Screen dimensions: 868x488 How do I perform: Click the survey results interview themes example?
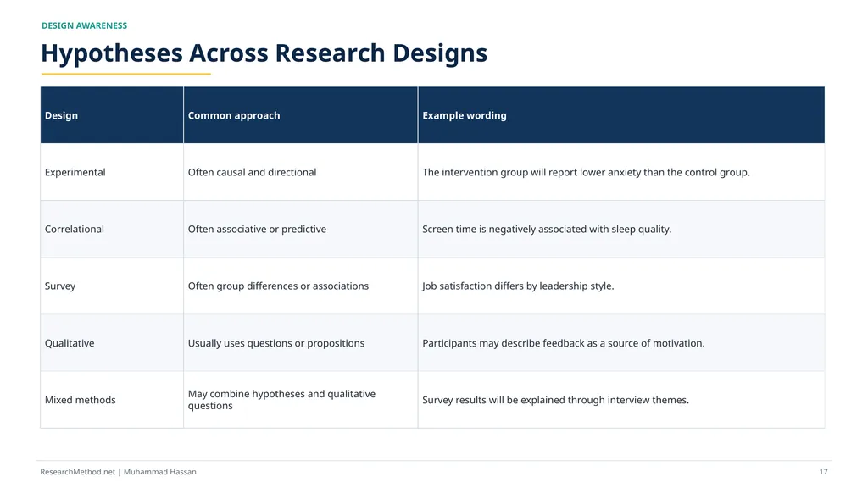click(555, 400)
